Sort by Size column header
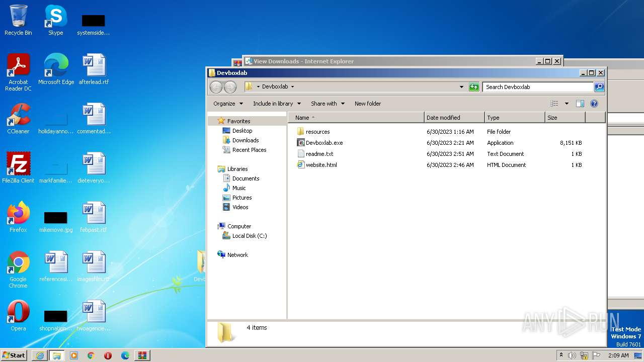This screenshot has height=362, width=644. (x=565, y=118)
